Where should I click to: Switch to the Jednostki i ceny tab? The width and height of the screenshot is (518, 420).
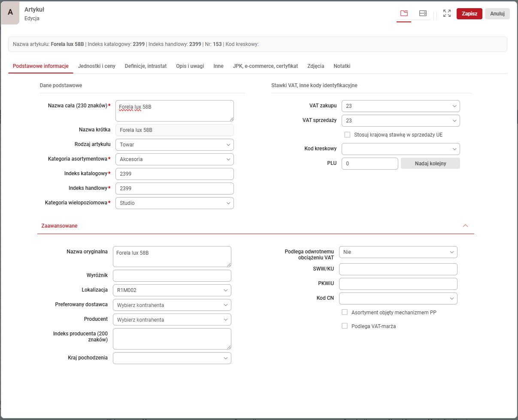pos(97,66)
